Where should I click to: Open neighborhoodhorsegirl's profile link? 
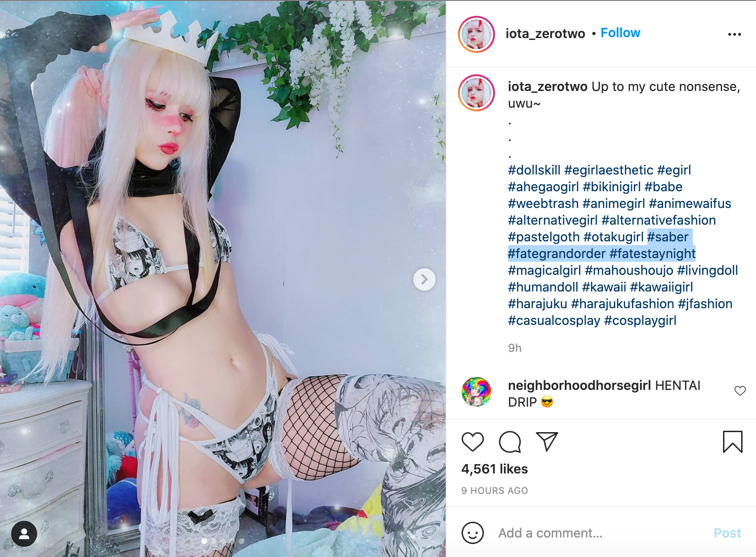point(579,385)
